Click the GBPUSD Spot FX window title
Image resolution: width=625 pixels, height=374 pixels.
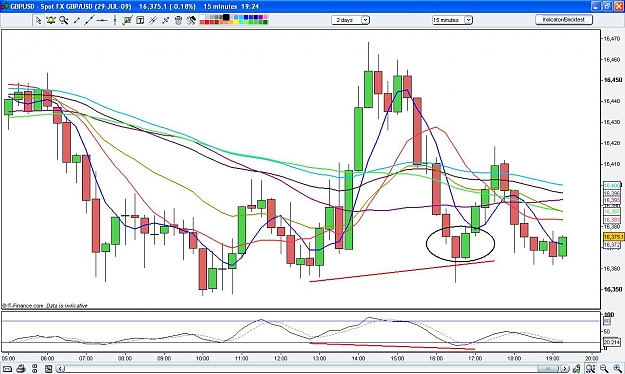click(x=134, y=6)
